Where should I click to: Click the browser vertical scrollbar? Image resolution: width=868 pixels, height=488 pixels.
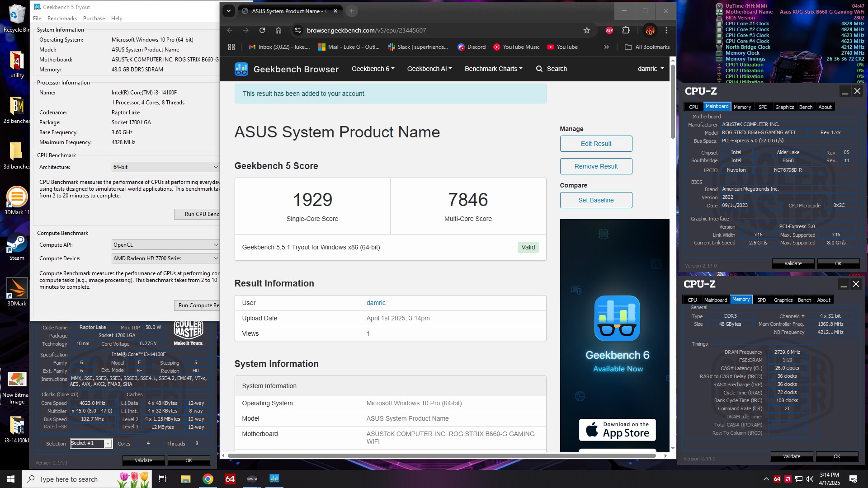(673, 103)
